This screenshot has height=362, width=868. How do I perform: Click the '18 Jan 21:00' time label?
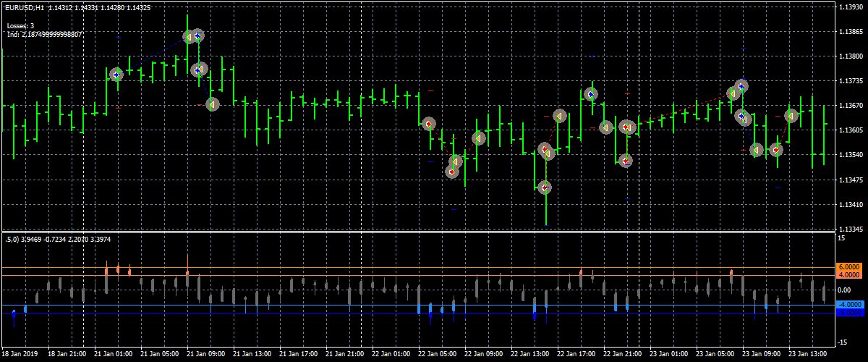pos(67,355)
